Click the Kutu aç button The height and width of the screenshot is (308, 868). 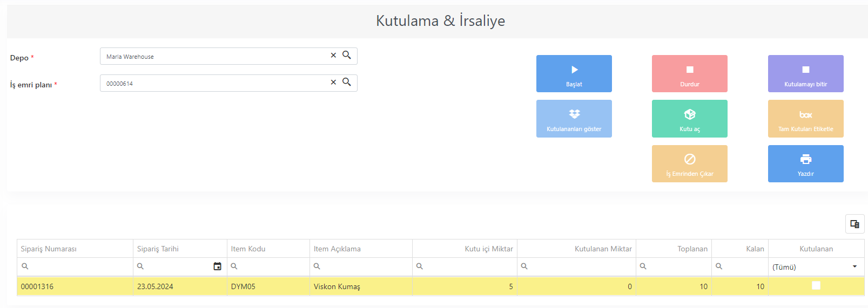(x=689, y=119)
